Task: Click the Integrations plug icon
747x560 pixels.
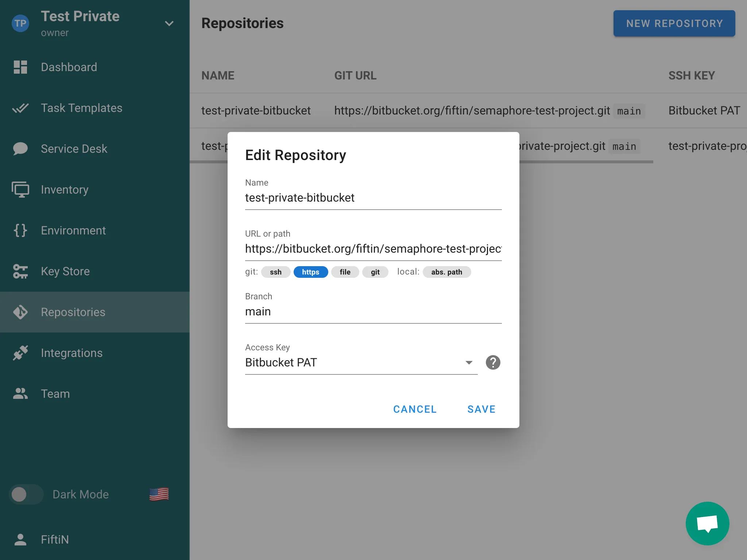Action: click(20, 353)
